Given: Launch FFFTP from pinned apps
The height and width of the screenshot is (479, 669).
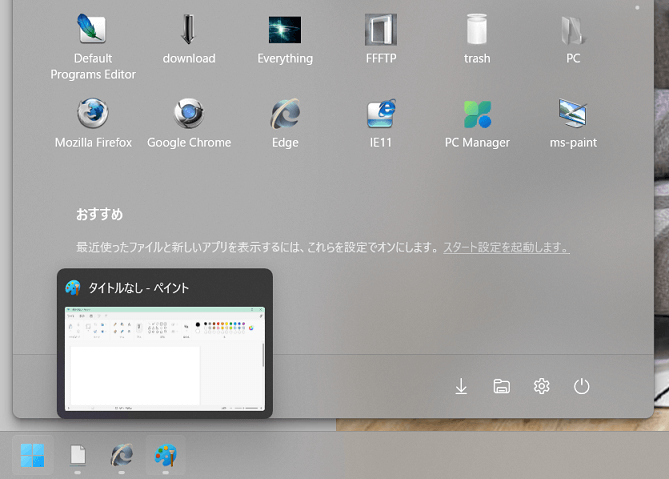Looking at the screenshot, I should point(381,38).
